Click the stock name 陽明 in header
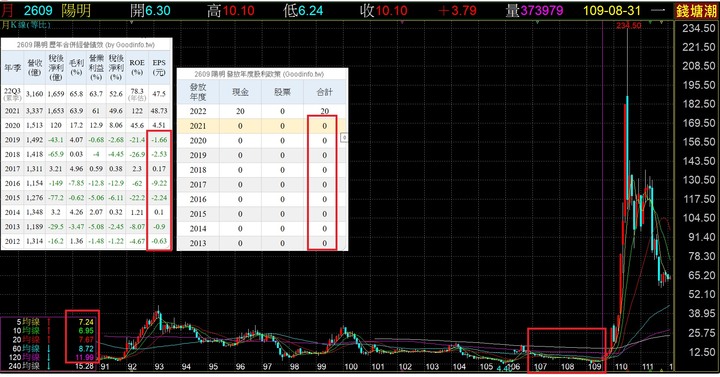The height and width of the screenshot is (377, 720). coord(76,10)
